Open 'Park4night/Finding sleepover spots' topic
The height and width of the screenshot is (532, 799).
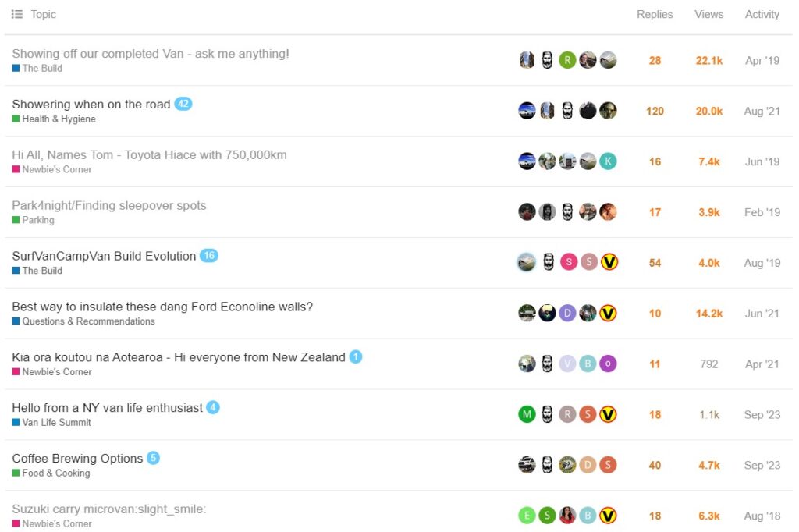pyautogui.click(x=109, y=205)
